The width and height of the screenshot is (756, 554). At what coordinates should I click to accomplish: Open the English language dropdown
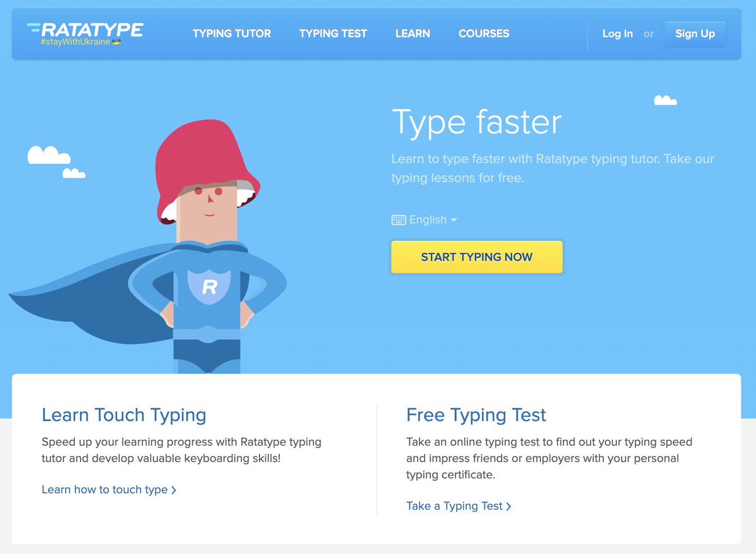click(425, 220)
